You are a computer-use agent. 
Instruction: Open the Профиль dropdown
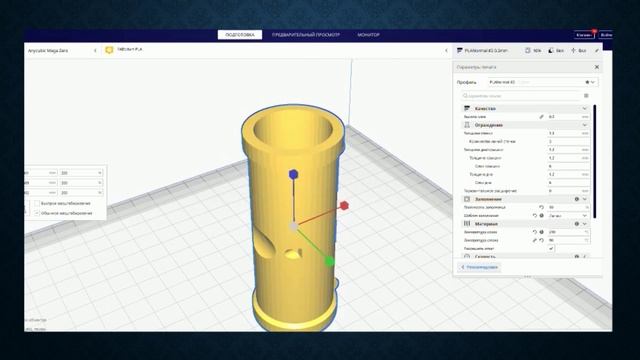coord(543,82)
